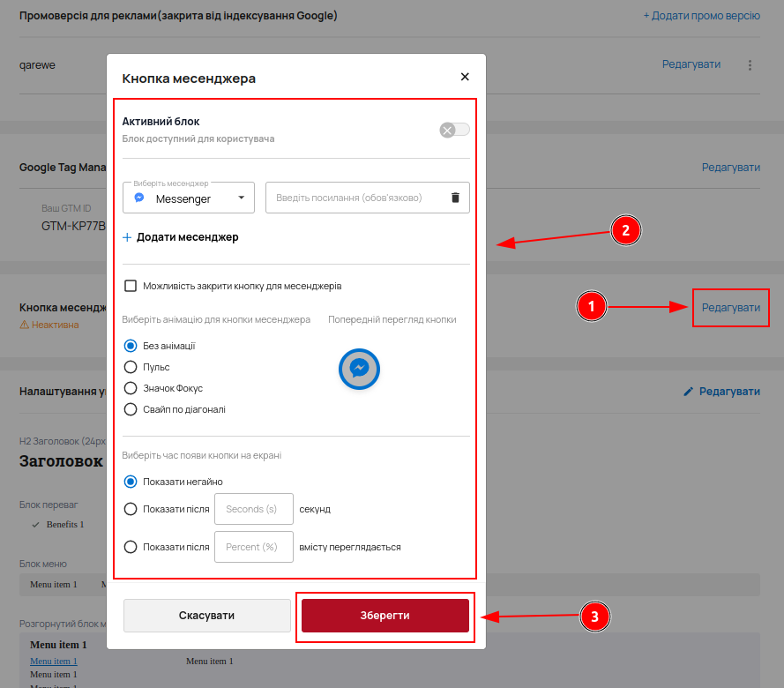Viewport: 784px width, 688px height.
Task: Click the Неактивна warning icon
Action: [24, 325]
